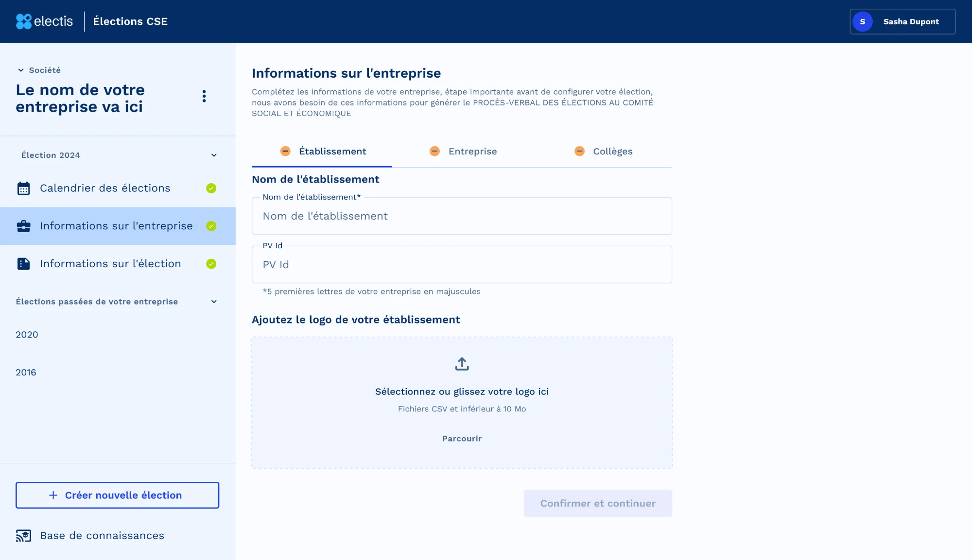
Task: Click Parcourir to browse for a logo
Action: (x=462, y=439)
